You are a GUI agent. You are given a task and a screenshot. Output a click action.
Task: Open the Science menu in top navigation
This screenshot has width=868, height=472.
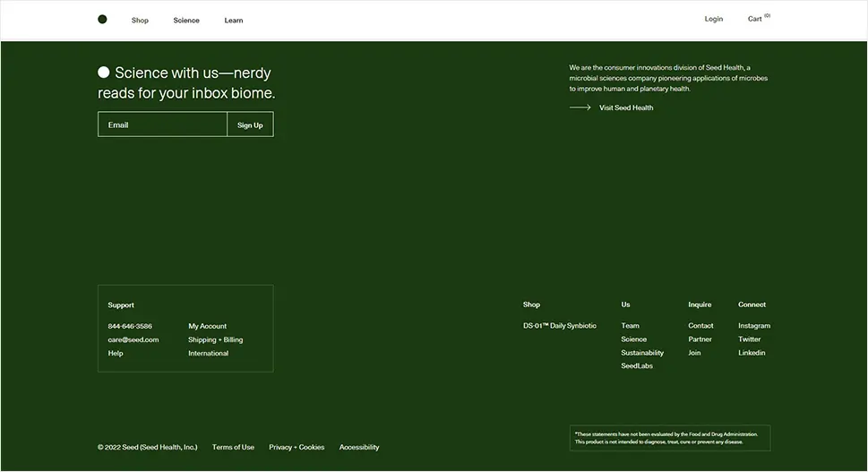tap(186, 21)
